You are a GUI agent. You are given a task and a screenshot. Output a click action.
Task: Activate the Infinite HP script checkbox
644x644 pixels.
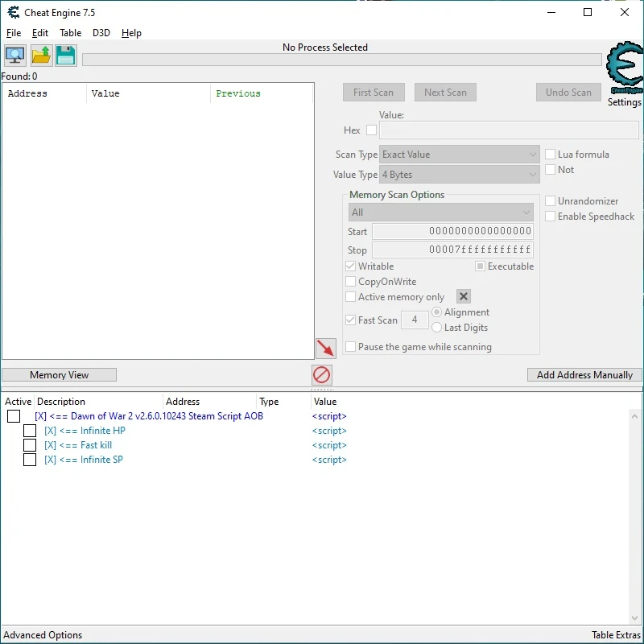30,431
